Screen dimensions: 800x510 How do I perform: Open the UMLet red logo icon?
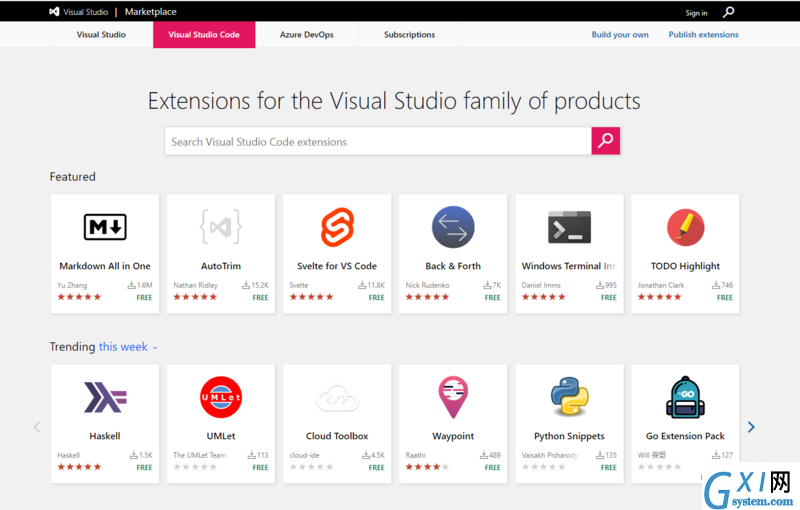point(221,397)
